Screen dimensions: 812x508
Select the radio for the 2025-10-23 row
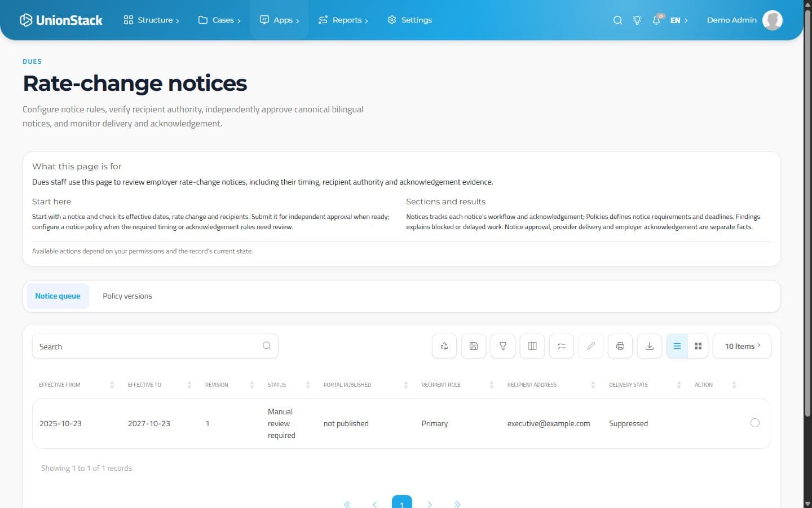(x=755, y=423)
